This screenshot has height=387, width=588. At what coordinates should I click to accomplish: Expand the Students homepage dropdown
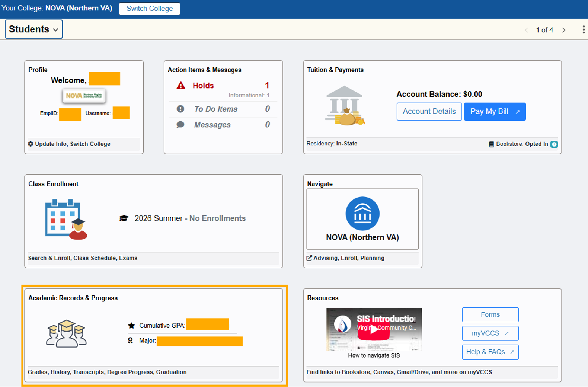pos(34,29)
